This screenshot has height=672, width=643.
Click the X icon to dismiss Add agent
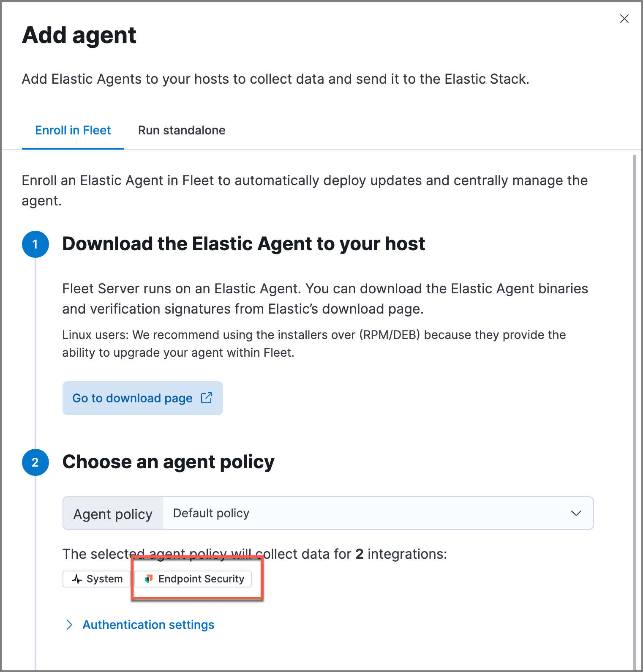[624, 19]
